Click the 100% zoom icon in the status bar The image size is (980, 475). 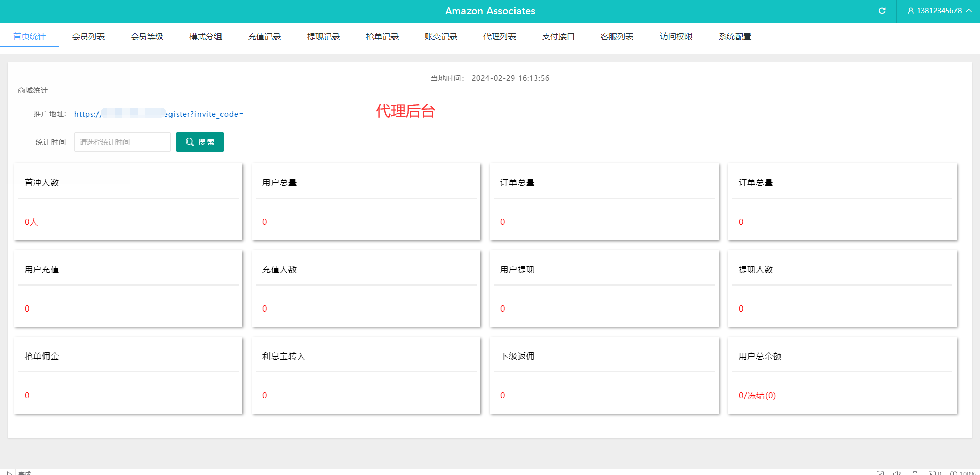[x=953, y=473]
